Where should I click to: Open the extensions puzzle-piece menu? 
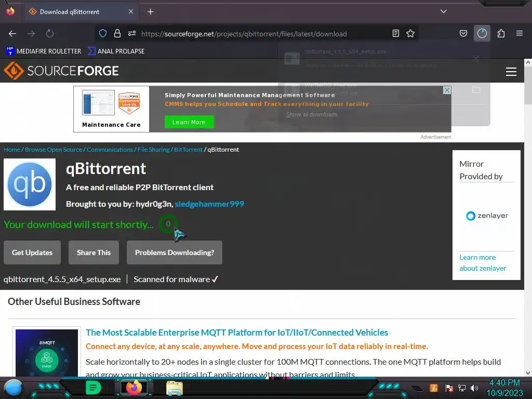coord(501,33)
